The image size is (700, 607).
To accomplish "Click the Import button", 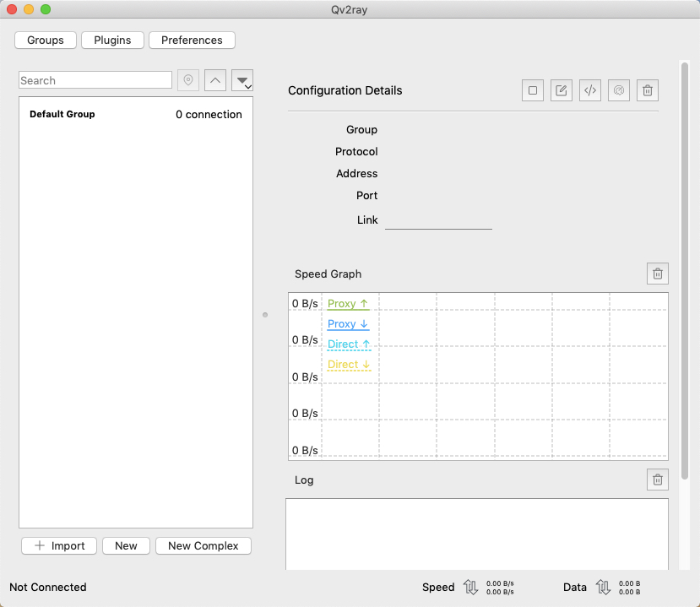I will tap(59, 546).
